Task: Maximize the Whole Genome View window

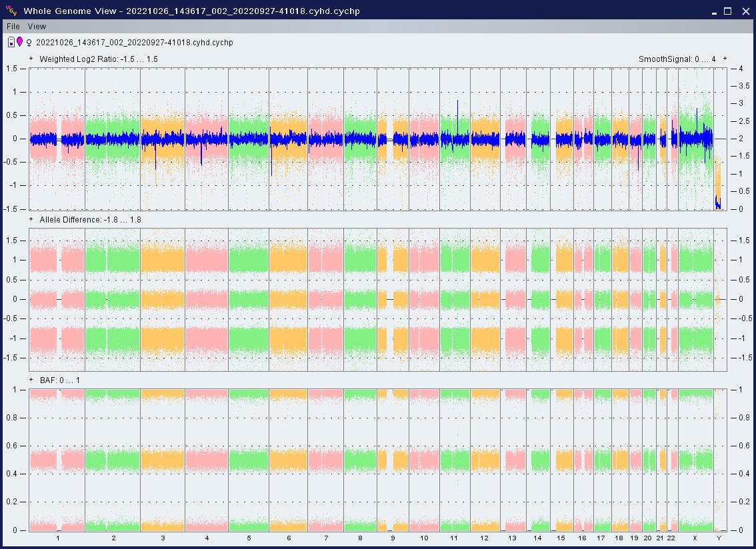Action: 728,11
